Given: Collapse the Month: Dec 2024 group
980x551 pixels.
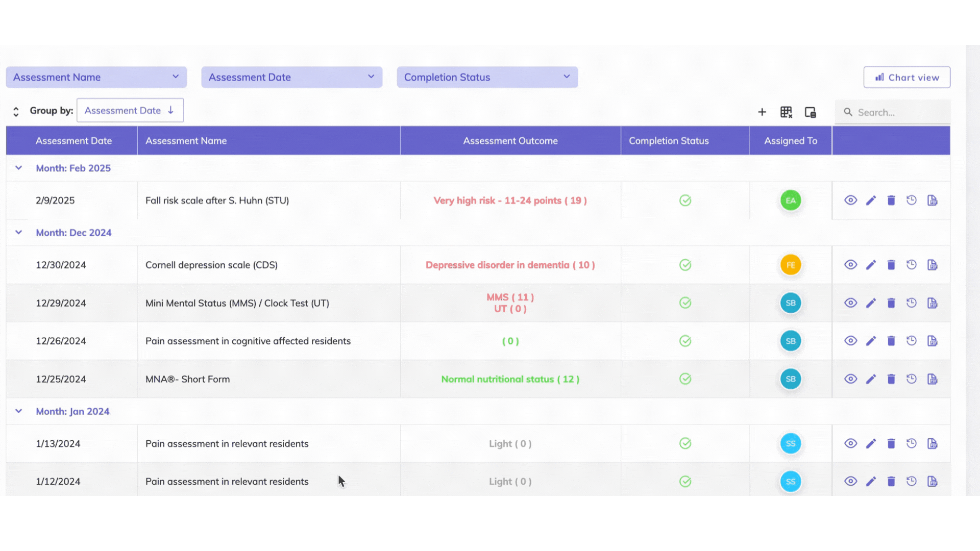Looking at the screenshot, I should pyautogui.click(x=19, y=233).
